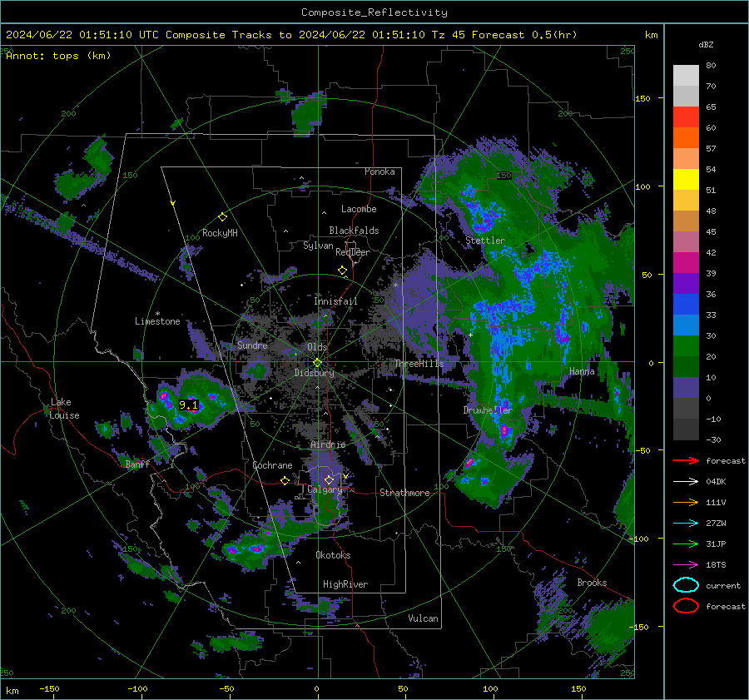Screen dimensions: 749x700
Task: Click the red forecast arrow in the legend
Action: click(x=686, y=460)
